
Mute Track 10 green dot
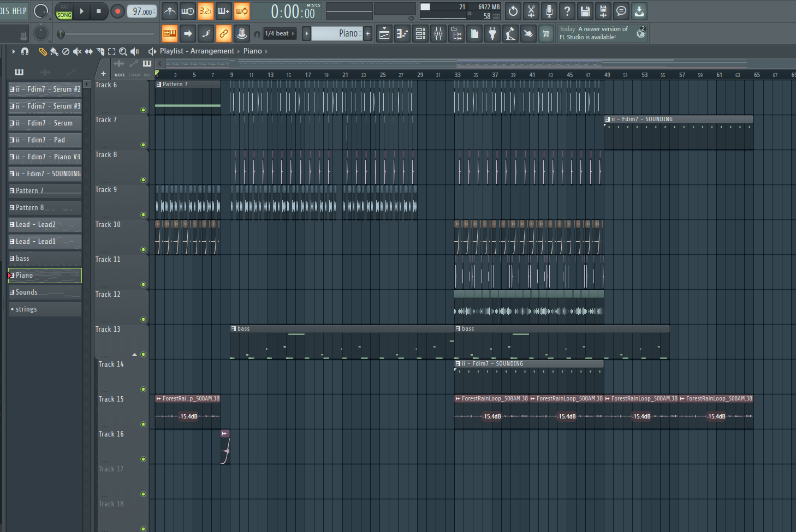[x=143, y=249]
